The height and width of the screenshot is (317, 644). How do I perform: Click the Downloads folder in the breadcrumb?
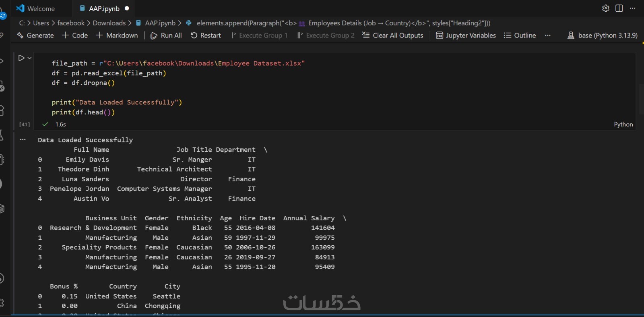coord(109,23)
